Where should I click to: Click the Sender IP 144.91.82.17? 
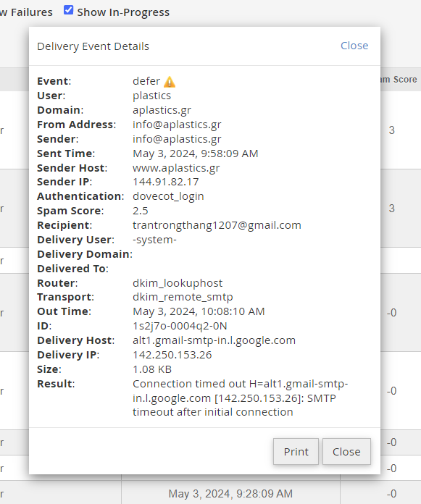[166, 182]
